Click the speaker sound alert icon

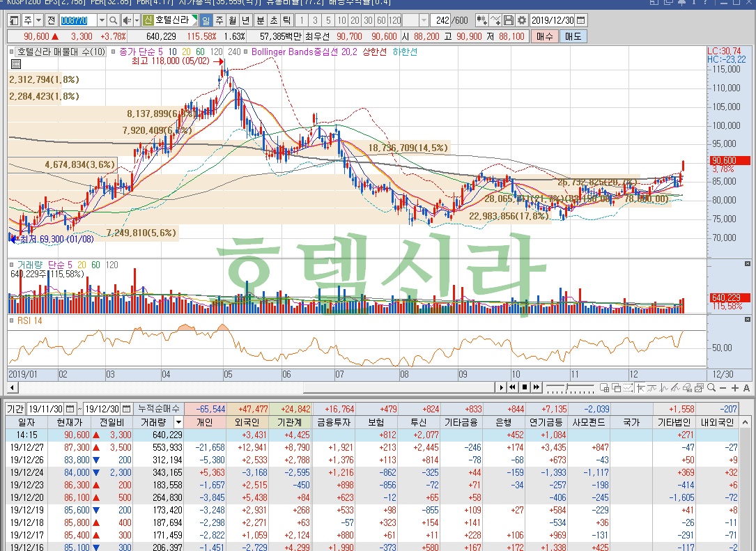[126, 20]
